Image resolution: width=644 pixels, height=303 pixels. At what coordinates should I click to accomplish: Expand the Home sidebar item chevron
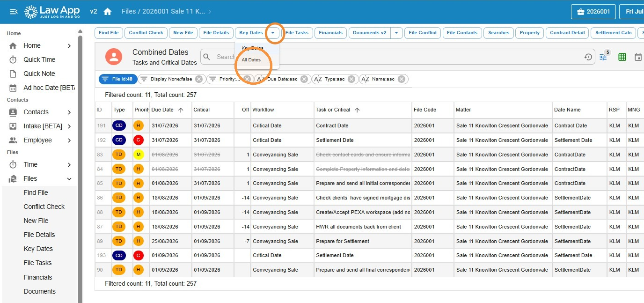69,45
